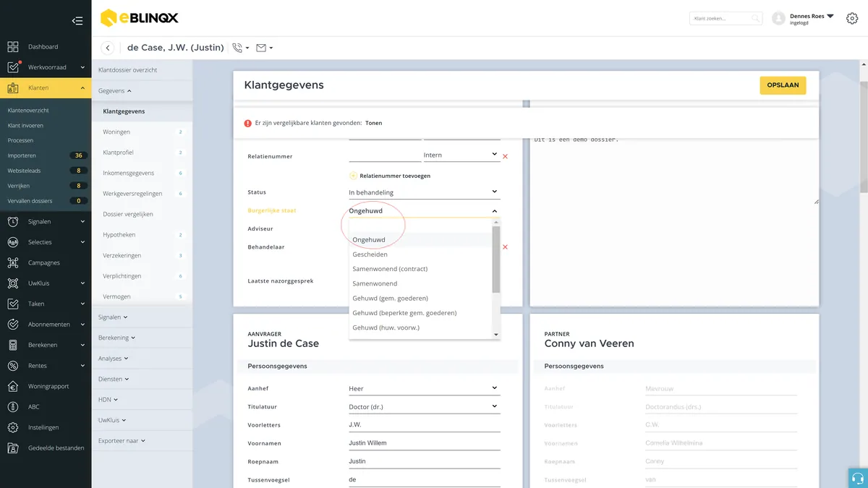Clear the Behandelaar with the red X
This screenshot has height=488, width=868.
click(505, 247)
